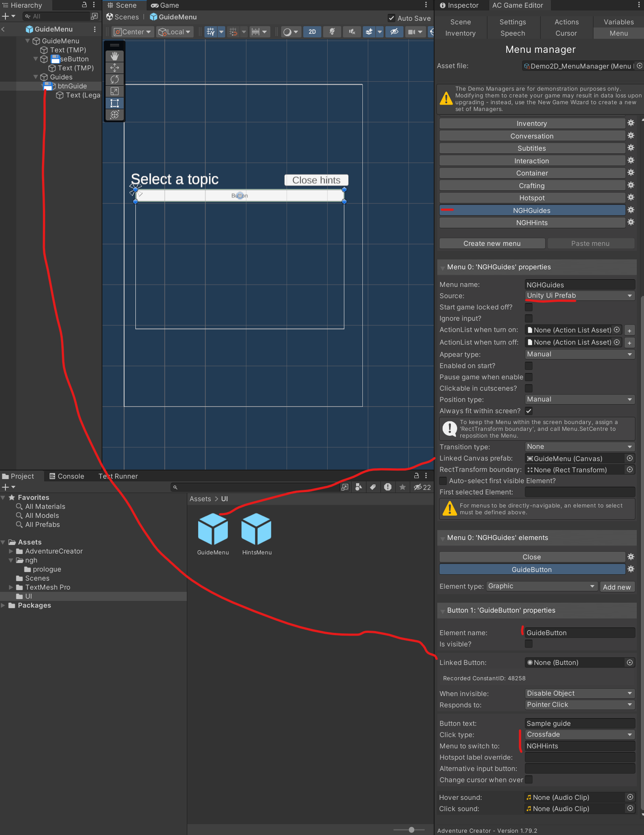
Task: Click plus button beside ActionList when turn on
Action: point(630,330)
